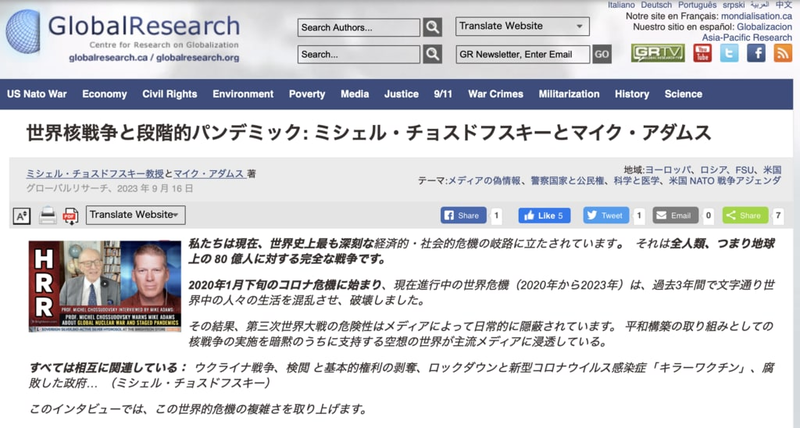The width and height of the screenshot is (800, 428).
Task: Click the HRR interview video thumbnail
Action: pos(105,286)
